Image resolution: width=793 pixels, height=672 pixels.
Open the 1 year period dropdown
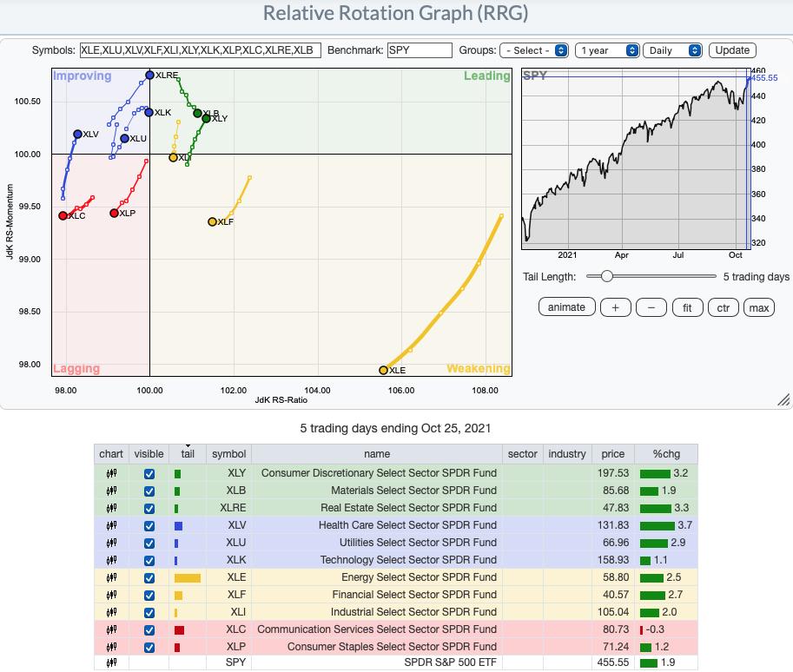607,50
